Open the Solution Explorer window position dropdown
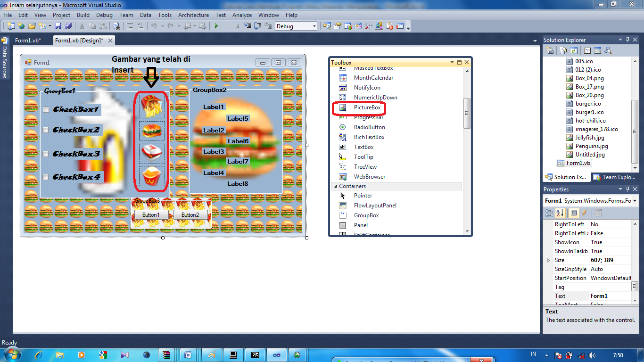644x362 pixels. (x=620, y=40)
